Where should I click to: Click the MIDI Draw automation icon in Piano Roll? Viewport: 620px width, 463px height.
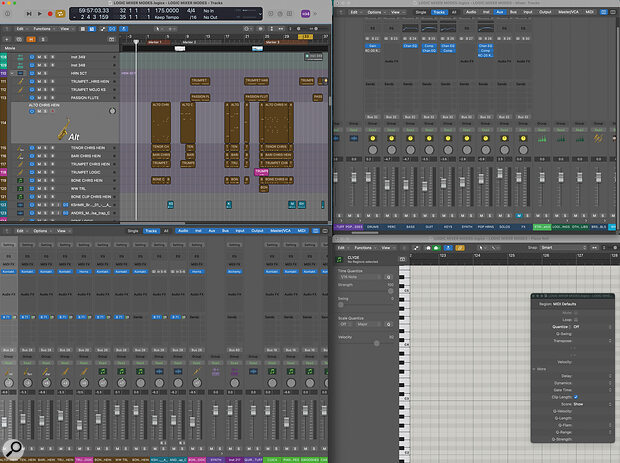click(416, 248)
